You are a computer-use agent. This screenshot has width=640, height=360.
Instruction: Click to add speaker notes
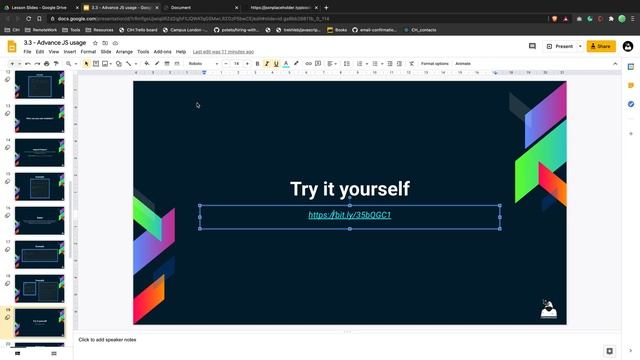107,340
